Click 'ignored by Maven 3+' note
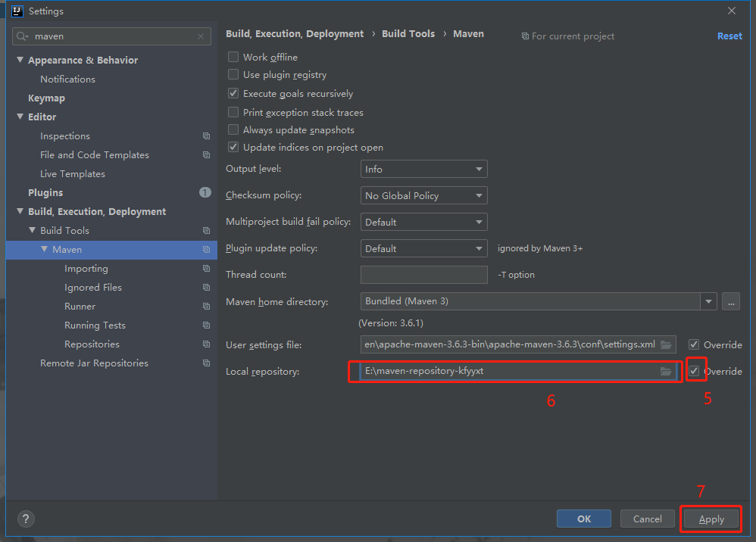Image resolution: width=756 pixels, height=542 pixels. tap(540, 248)
